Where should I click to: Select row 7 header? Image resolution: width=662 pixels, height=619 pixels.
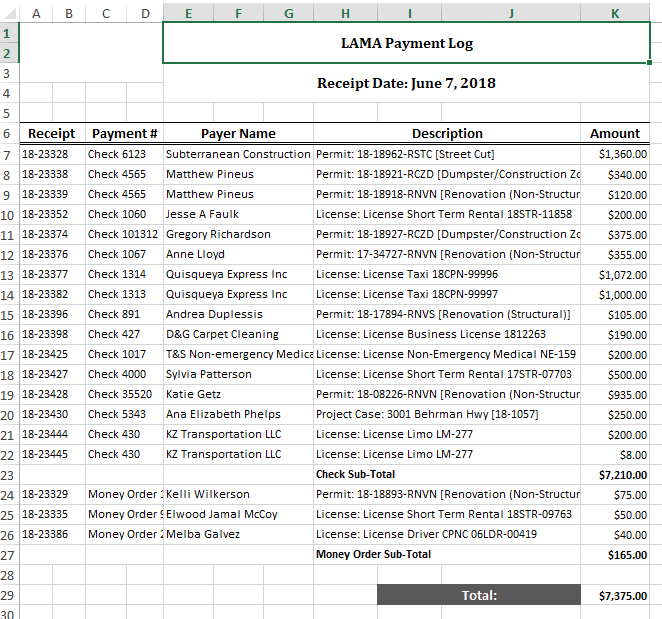[x=7, y=155]
